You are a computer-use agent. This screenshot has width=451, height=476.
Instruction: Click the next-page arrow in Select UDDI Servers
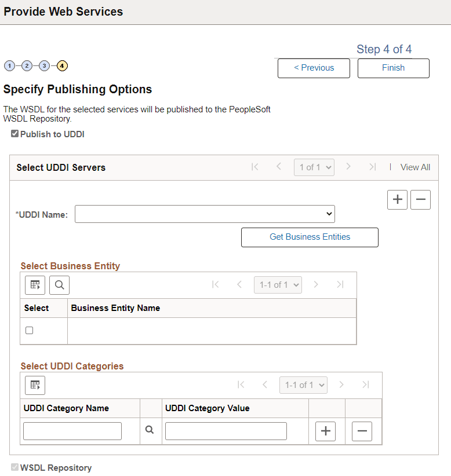[x=348, y=167]
